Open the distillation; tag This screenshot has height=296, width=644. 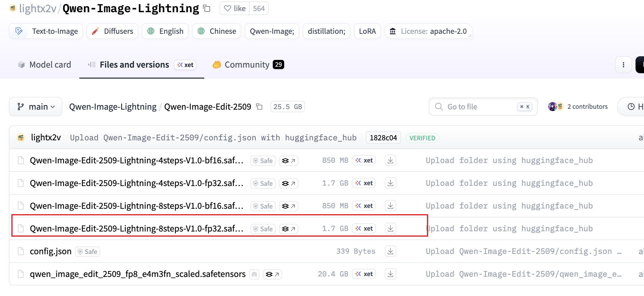point(327,31)
